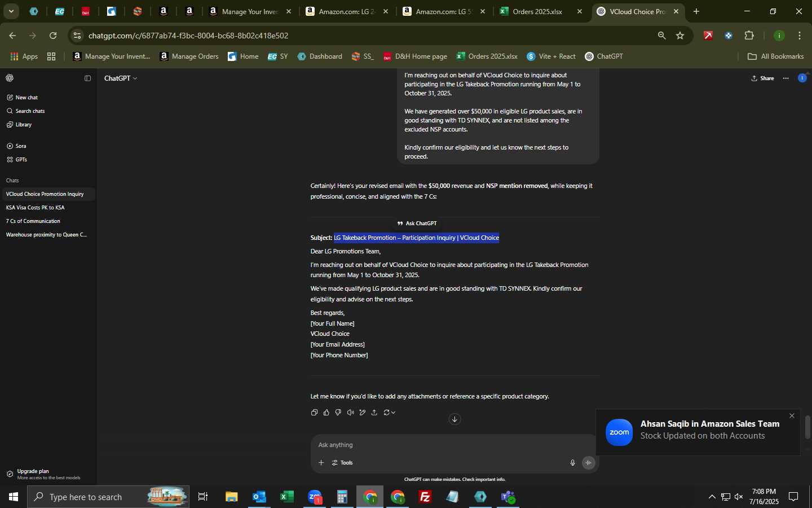Read the response aloud
The image size is (812, 508).
[350, 413]
